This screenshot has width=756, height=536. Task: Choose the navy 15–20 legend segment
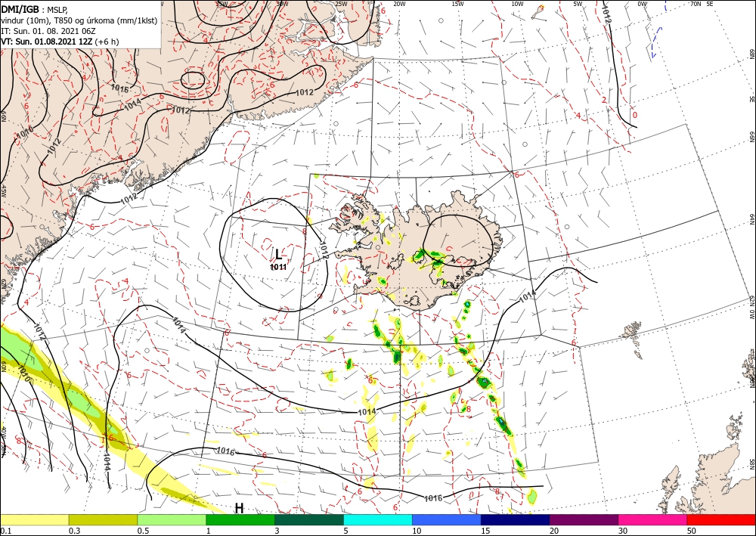(516, 519)
